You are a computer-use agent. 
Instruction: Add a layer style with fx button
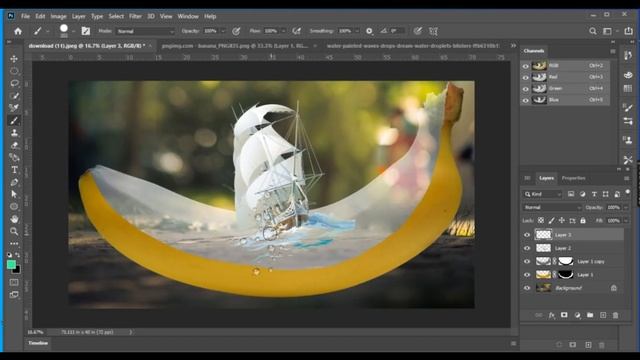click(x=551, y=315)
